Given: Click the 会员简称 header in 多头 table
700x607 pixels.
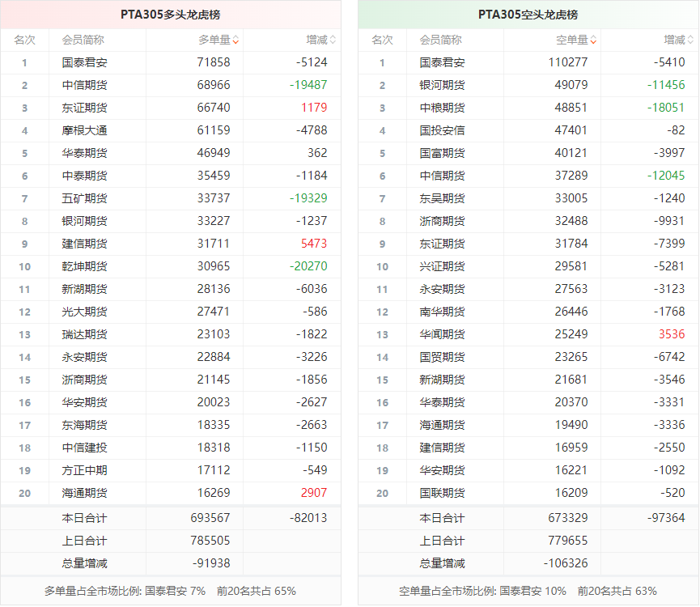Looking at the screenshot, I should (83, 40).
